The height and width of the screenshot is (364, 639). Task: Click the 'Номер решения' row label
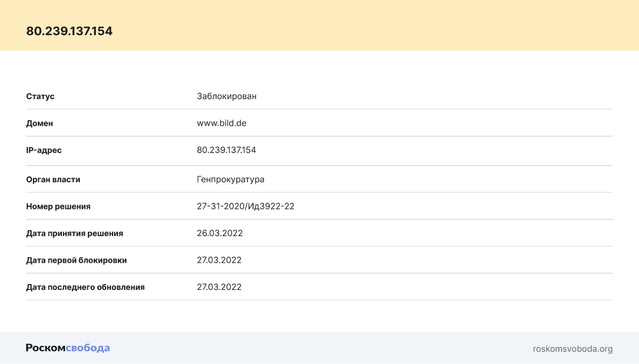tap(58, 206)
